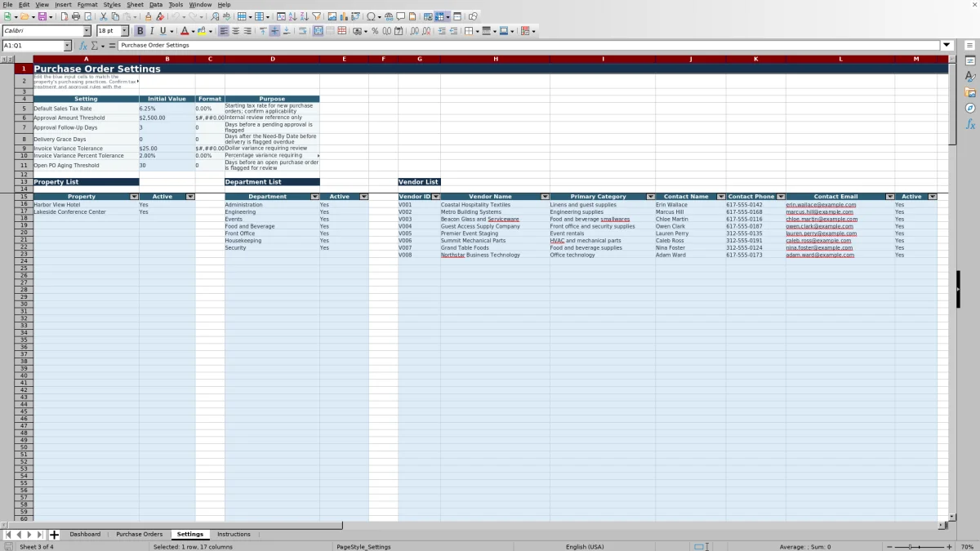Click the erin.wallace@example.com email link
The height and width of the screenshot is (551, 980).
tap(821, 205)
